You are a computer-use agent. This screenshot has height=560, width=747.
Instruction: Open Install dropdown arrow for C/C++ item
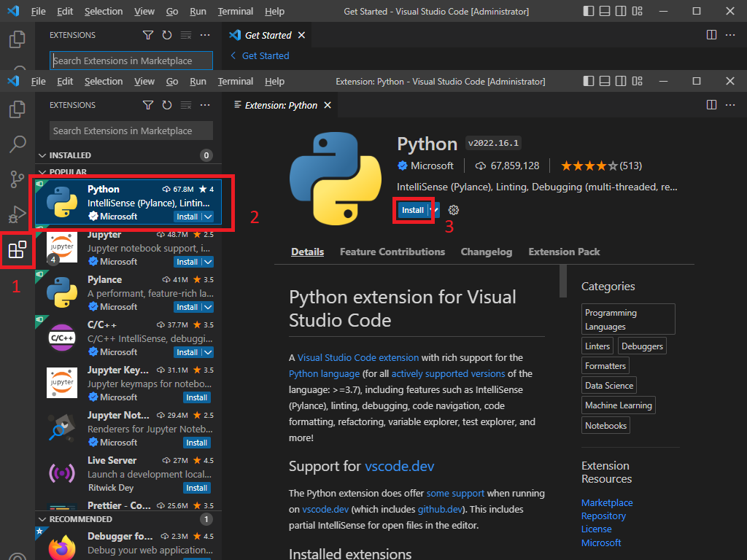(x=208, y=352)
